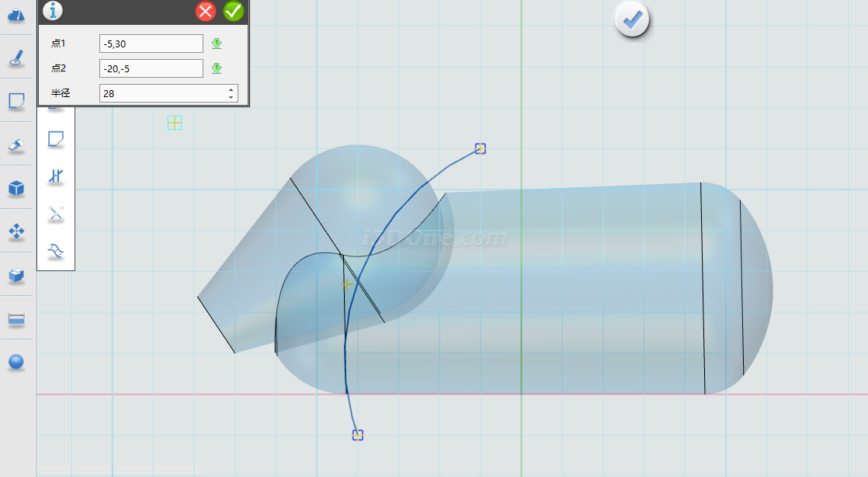
Task: Click the 点1 coordinate input field
Action: pyautogui.click(x=151, y=44)
